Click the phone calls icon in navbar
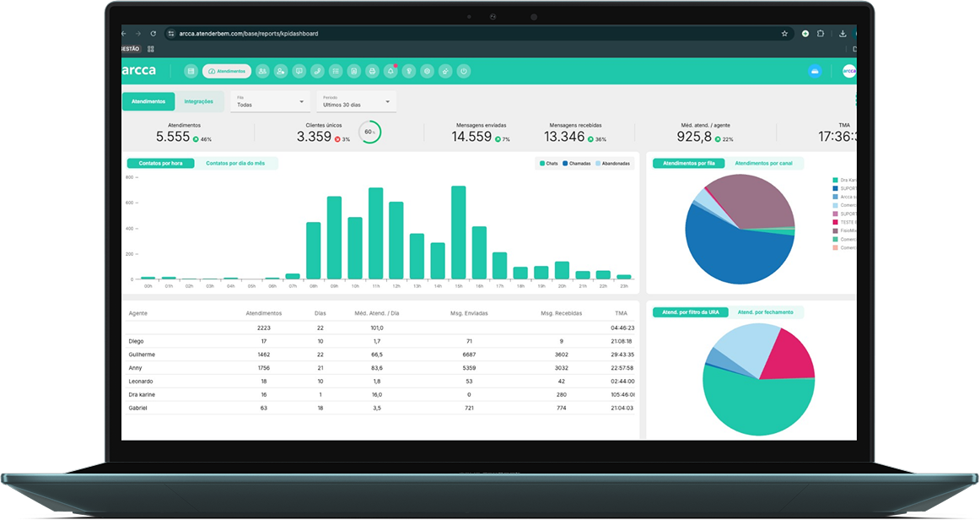 pyautogui.click(x=317, y=72)
